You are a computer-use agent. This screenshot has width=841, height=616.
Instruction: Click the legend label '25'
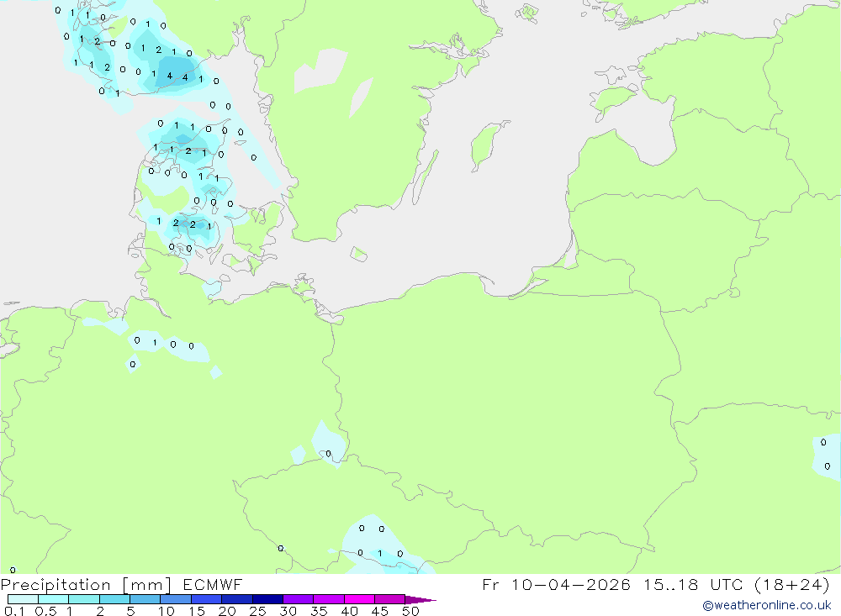[258, 611]
